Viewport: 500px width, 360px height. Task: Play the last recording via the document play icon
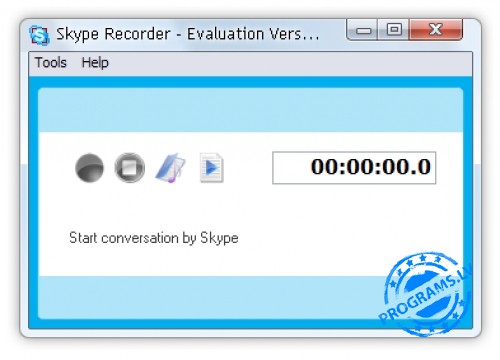pyautogui.click(x=212, y=168)
